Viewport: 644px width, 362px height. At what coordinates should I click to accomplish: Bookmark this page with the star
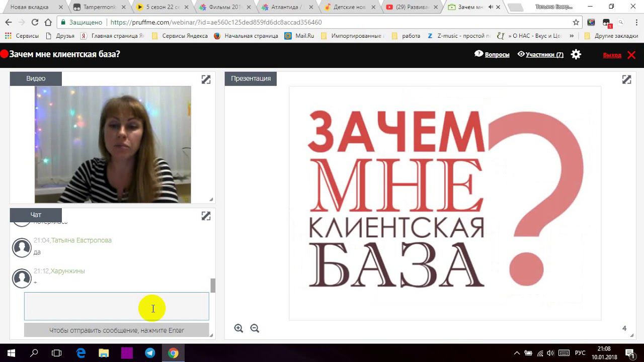tap(576, 22)
